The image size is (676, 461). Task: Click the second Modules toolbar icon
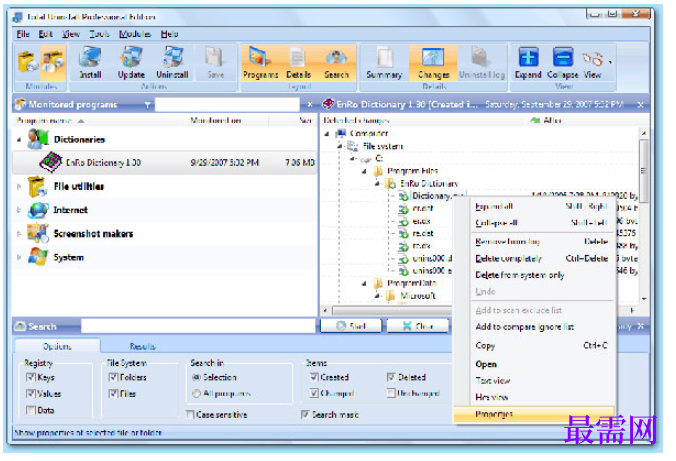pos(53,61)
